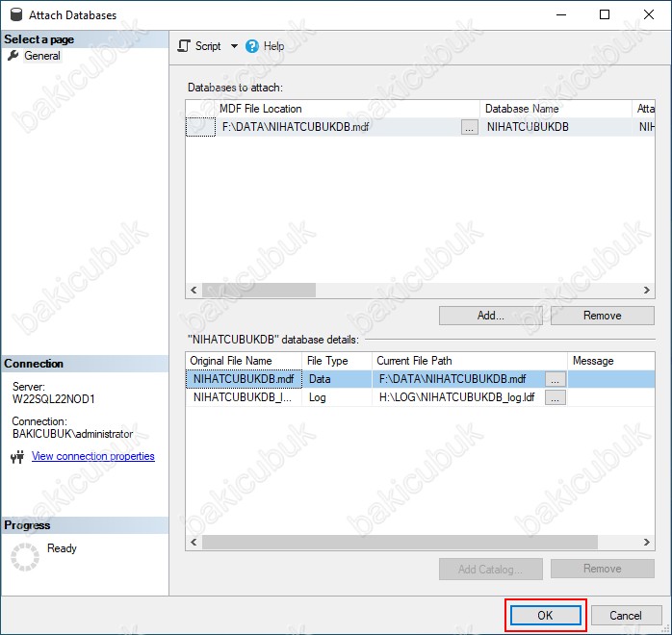Click File Type column header

(x=337, y=361)
